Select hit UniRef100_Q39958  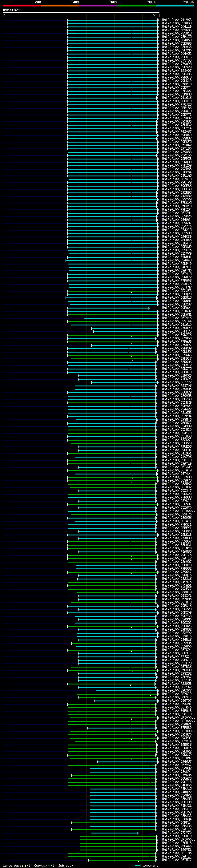tap(177, 396)
